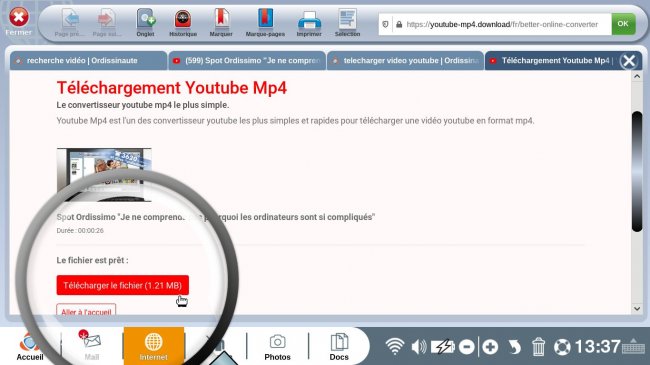The image size is (650, 365).
Task: Click the padlock icon in address bar
Action: 399,24
